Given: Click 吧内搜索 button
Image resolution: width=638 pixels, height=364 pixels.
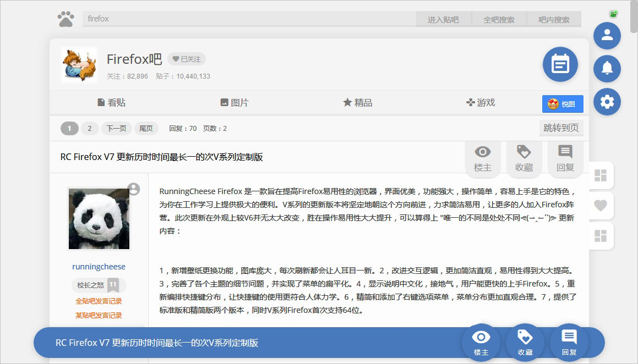Looking at the screenshot, I should pos(554,19).
